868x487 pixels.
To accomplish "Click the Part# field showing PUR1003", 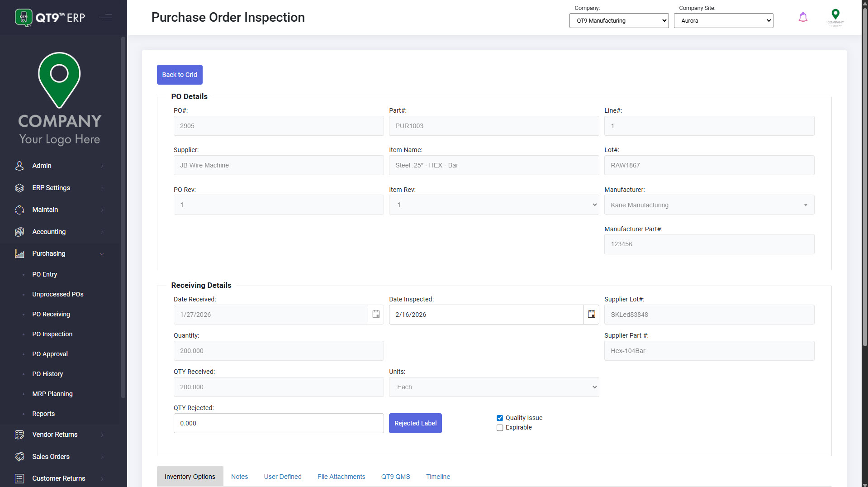I will pyautogui.click(x=494, y=126).
